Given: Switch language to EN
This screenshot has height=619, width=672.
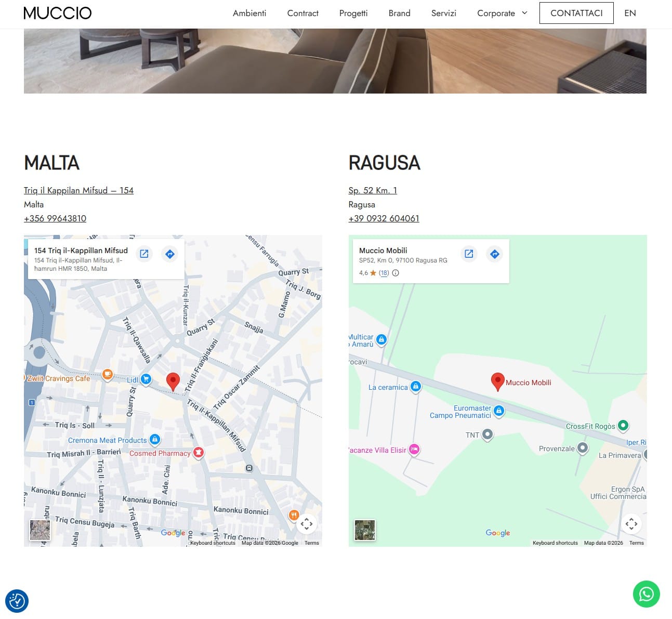Looking at the screenshot, I should 630,13.
